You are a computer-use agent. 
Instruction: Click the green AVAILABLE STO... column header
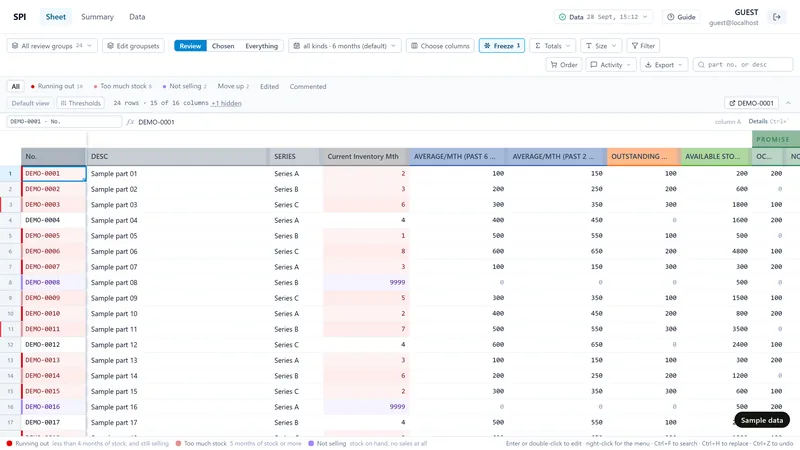point(716,157)
